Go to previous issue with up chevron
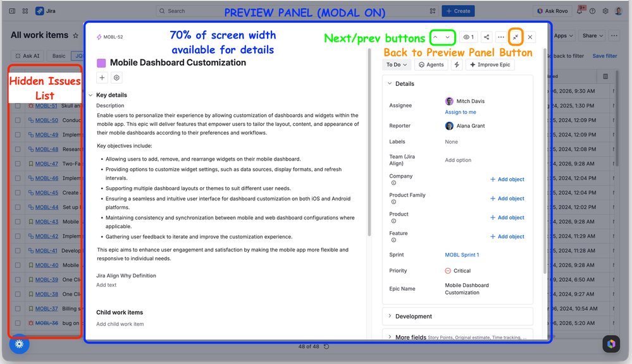Image resolution: width=632 pixels, height=364 pixels. coord(435,37)
